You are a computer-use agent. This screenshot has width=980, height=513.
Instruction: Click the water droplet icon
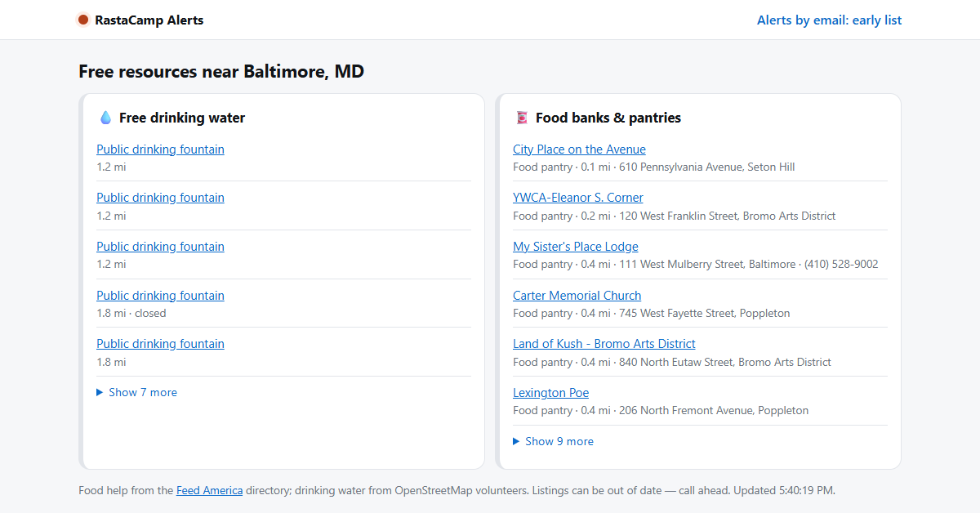pos(105,118)
